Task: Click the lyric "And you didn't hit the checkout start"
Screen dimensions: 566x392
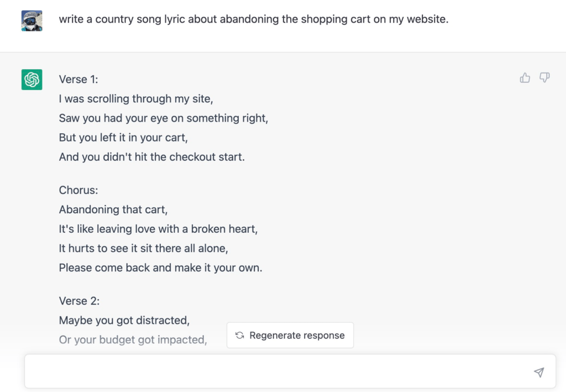Action: (151, 157)
